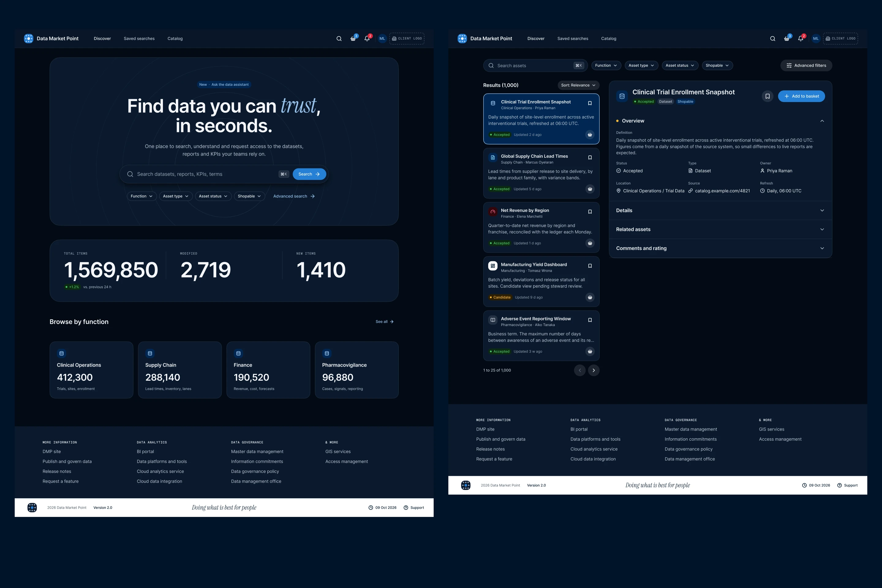Screen dimensions: 882x588
Task: Open See all functions link
Action: (x=384, y=322)
